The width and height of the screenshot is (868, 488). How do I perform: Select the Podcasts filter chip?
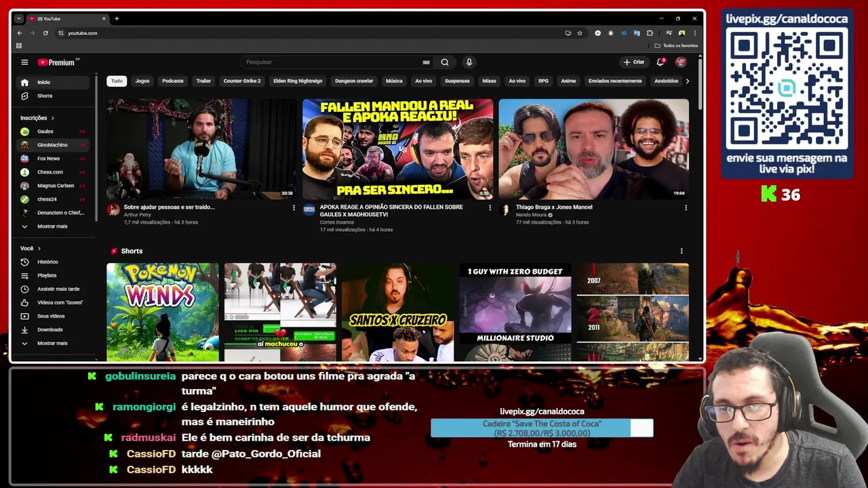tap(173, 81)
